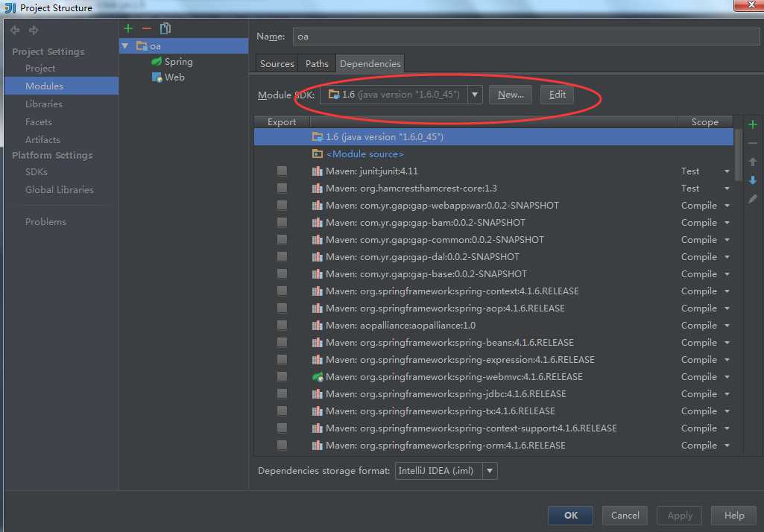Switch to the Paths tab
Image resolution: width=764 pixels, height=532 pixels.
click(317, 64)
